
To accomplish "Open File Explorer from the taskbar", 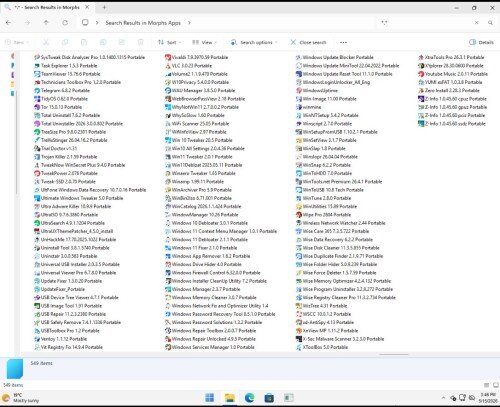I will coord(229,398).
